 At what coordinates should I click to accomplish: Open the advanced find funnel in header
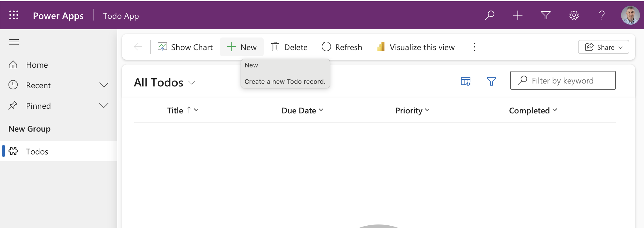(x=546, y=15)
